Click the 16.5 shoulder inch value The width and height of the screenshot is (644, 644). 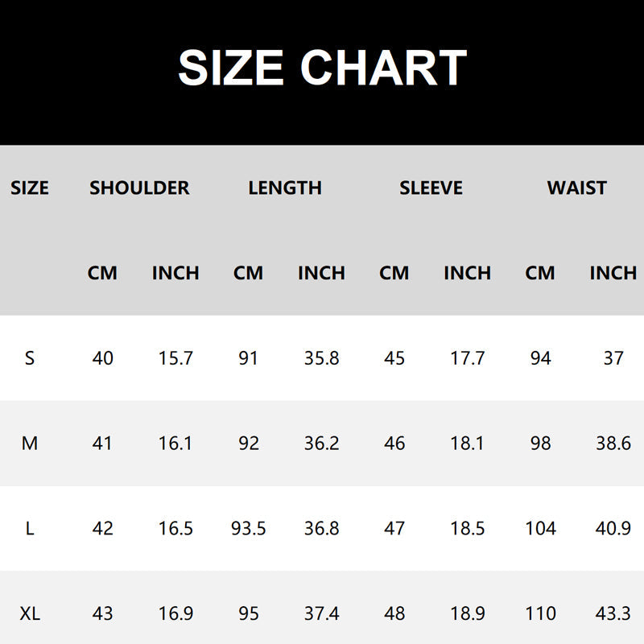tap(175, 529)
